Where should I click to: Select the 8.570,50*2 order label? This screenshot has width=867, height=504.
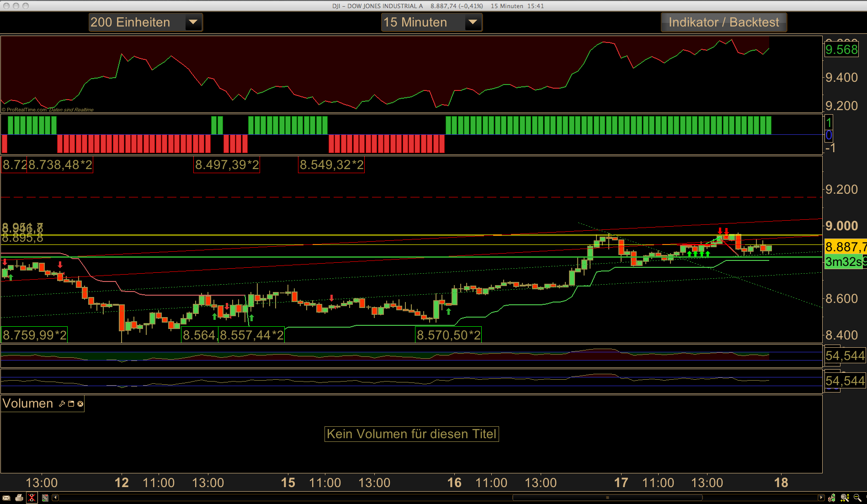[448, 335]
